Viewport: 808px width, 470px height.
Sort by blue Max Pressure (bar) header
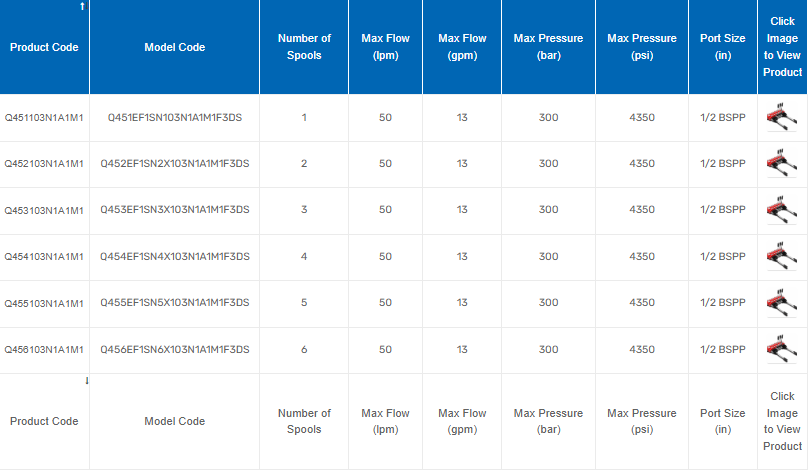coord(548,47)
